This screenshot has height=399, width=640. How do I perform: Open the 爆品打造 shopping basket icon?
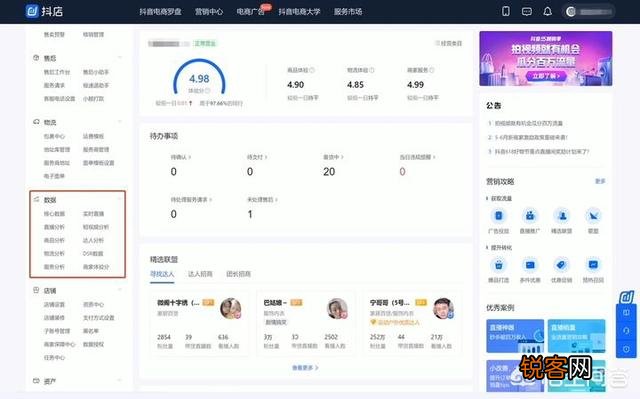[x=498, y=265]
